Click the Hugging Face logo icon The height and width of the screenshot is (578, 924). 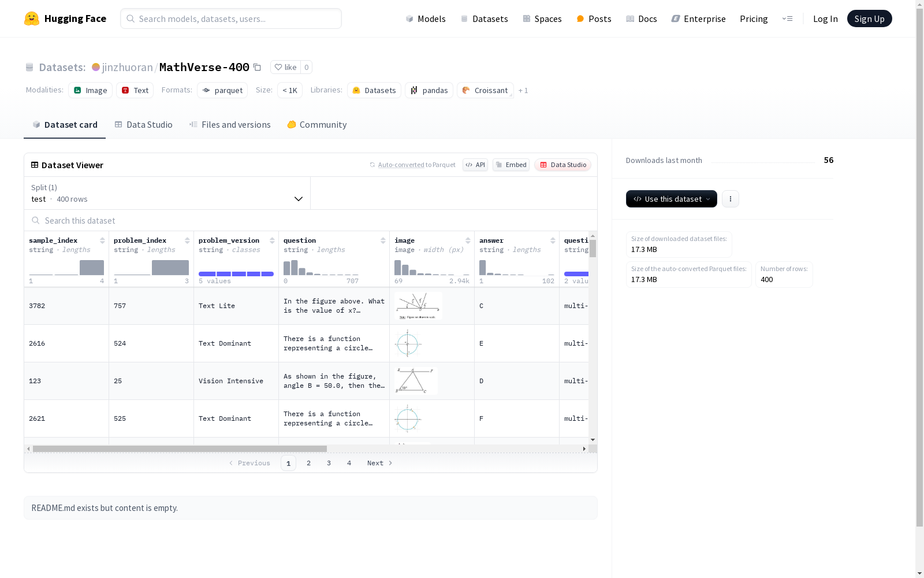(x=32, y=18)
